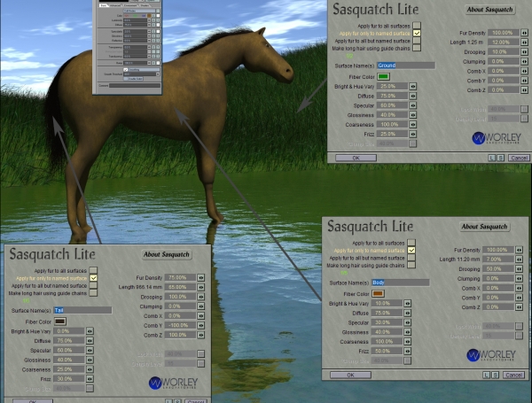This screenshot has height=403, width=532.
Task: Click Ground Frizz 25.0% arrow button
Action: [412, 134]
